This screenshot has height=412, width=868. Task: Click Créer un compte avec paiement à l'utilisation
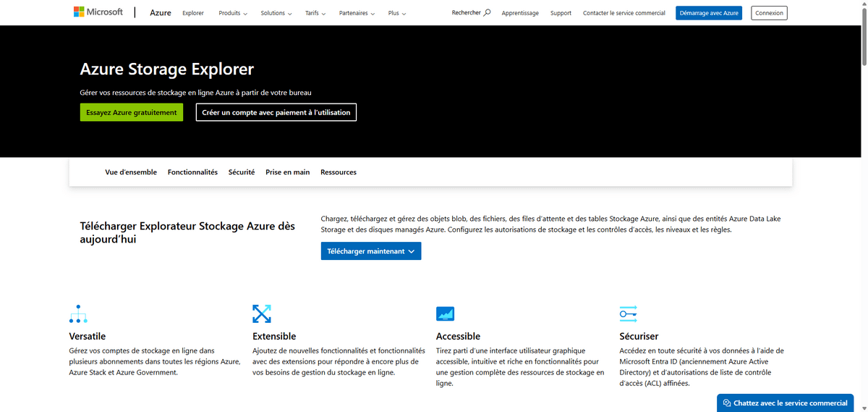pyautogui.click(x=276, y=112)
